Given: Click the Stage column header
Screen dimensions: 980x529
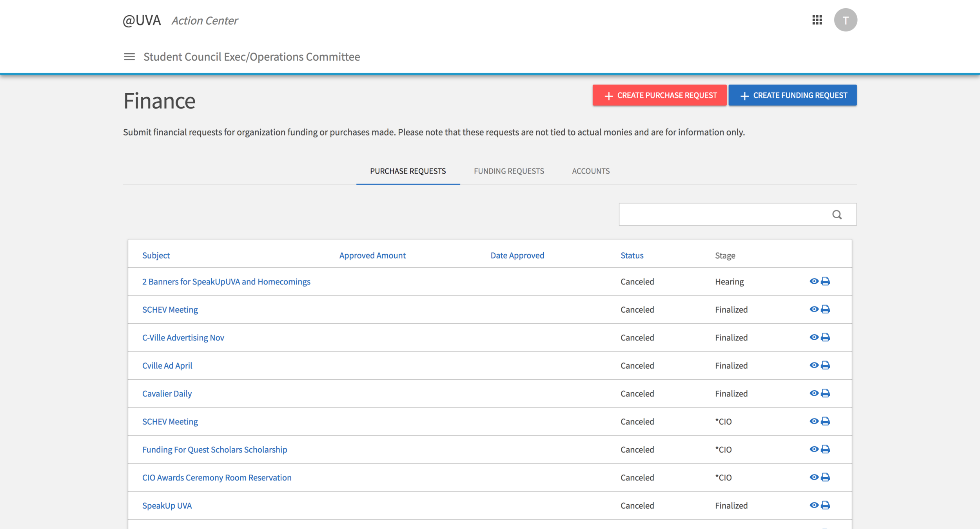Looking at the screenshot, I should [725, 255].
